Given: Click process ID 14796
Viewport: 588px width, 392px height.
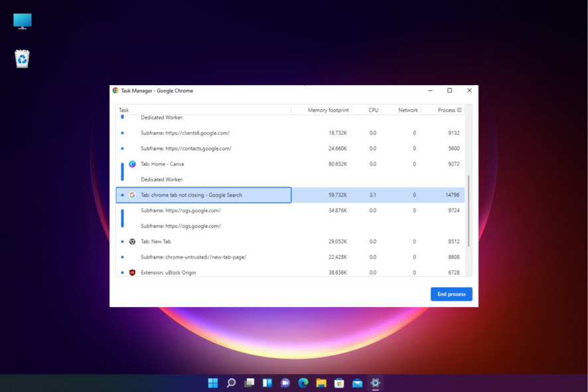Looking at the screenshot, I should [x=452, y=195].
